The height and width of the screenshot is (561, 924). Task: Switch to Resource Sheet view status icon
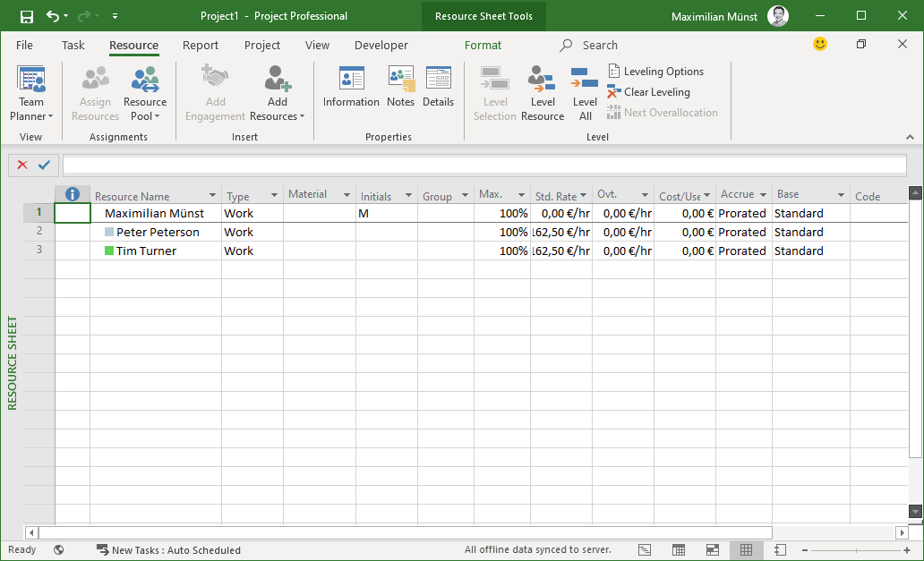[x=746, y=549]
